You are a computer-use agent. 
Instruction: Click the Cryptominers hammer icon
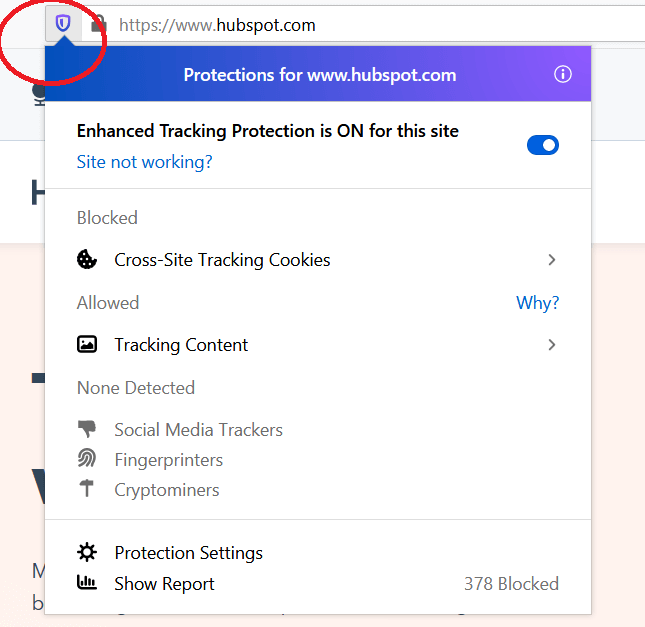[87, 490]
